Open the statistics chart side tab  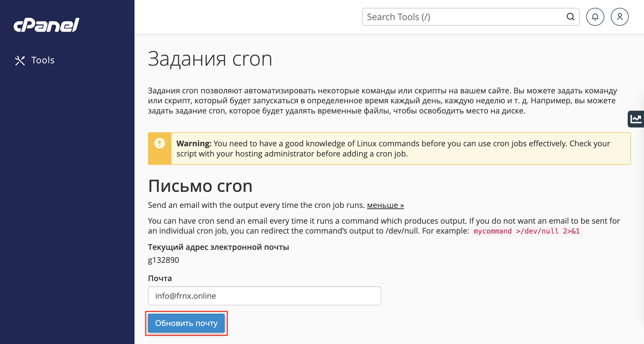pyautogui.click(x=636, y=119)
